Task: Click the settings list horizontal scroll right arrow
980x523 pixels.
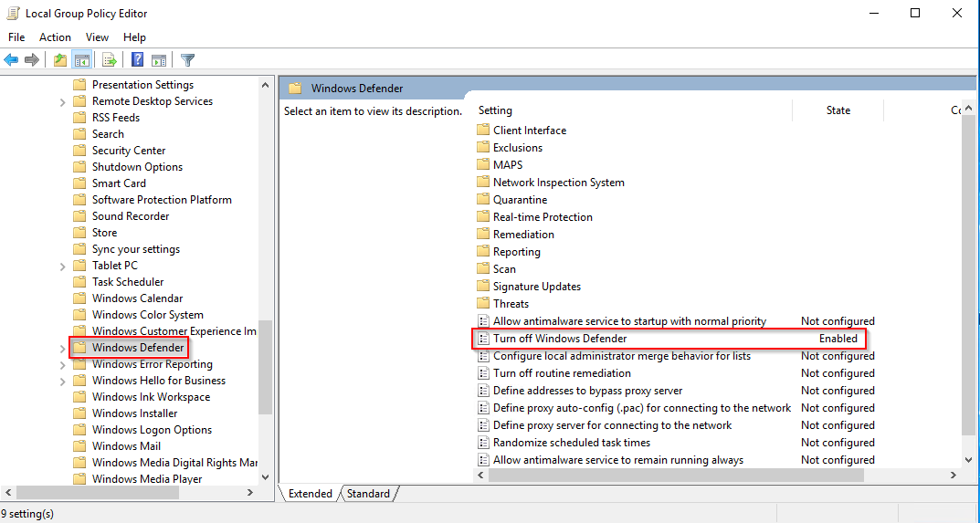Action: 954,476
